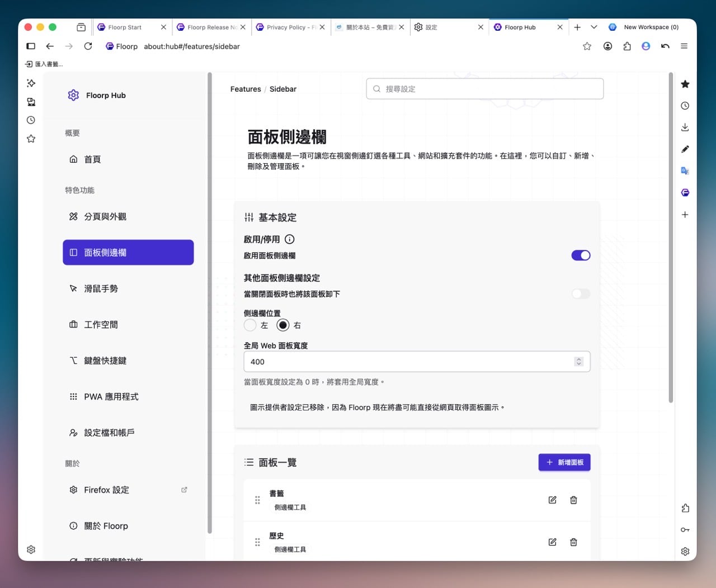
Task: Open settings gear at bottom of left sidebar
Action: (31, 550)
